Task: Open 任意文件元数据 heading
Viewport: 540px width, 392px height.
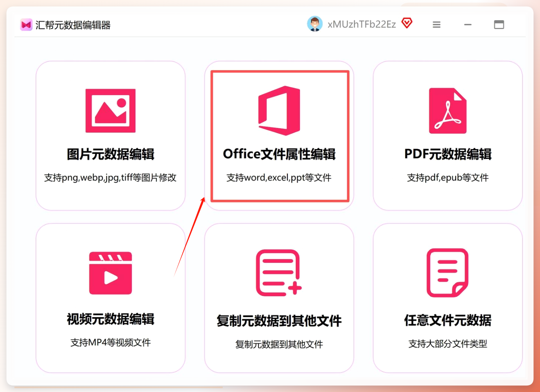Action: click(448, 320)
